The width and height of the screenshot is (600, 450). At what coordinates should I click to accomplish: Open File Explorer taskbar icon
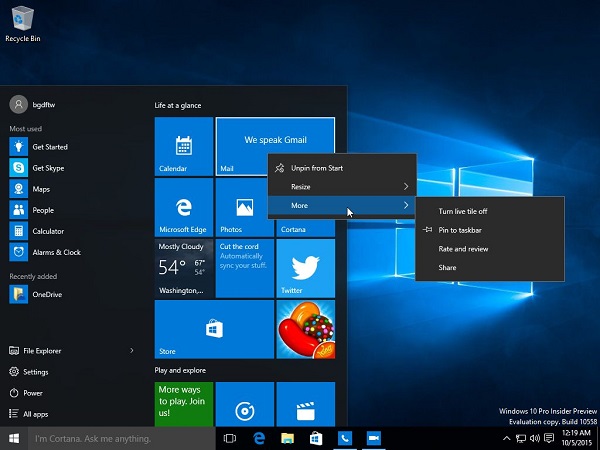click(x=287, y=439)
